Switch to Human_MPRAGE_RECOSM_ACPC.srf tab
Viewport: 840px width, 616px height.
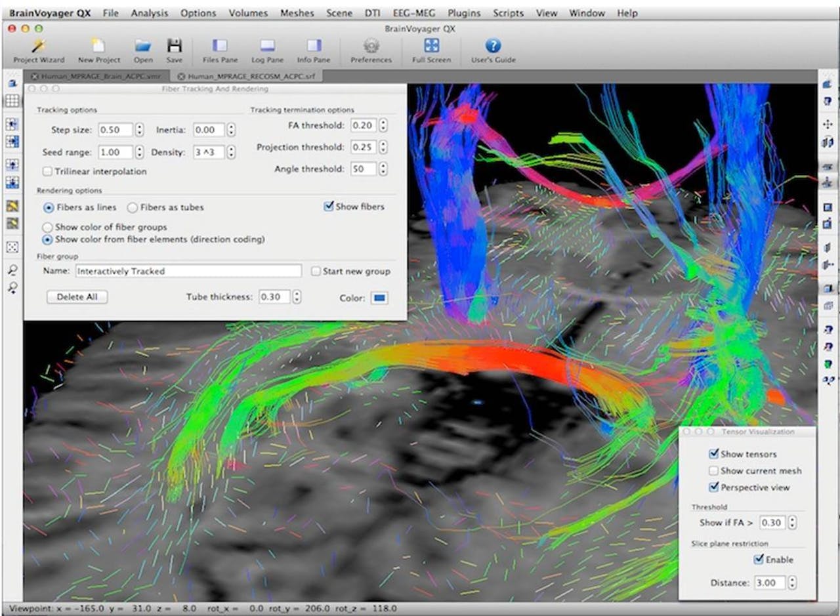coord(247,76)
